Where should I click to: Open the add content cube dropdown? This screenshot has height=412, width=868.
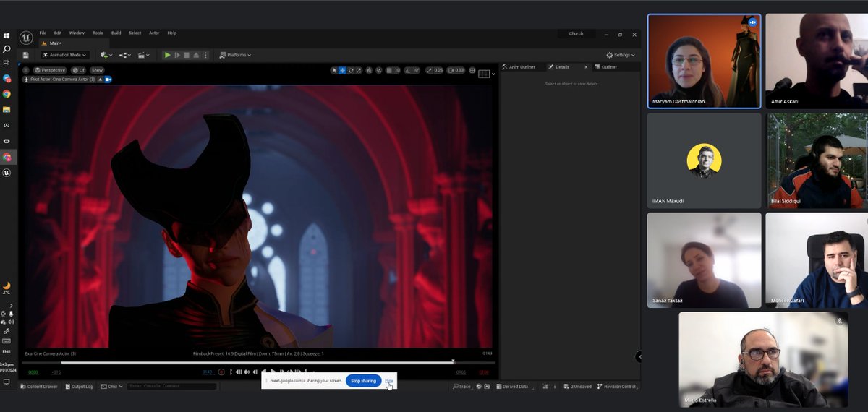106,55
